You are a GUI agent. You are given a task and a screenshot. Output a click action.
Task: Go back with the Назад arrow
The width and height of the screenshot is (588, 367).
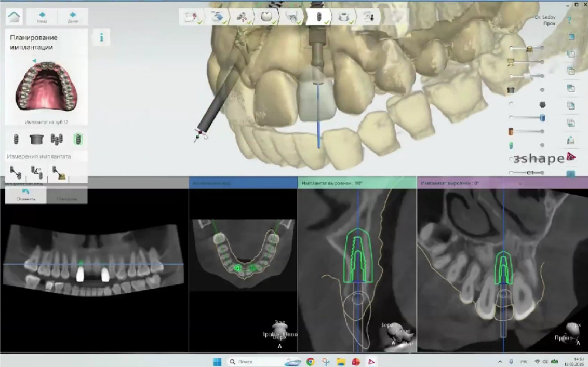42,17
